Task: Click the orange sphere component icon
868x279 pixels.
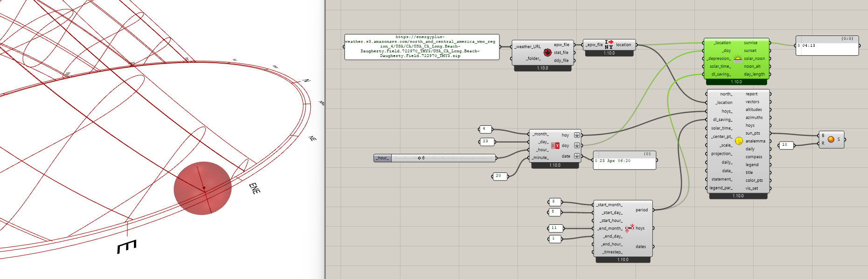Action: 831,139
